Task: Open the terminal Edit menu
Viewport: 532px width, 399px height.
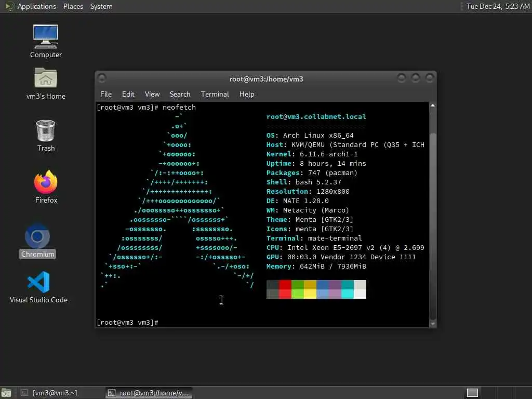Action: pos(128,95)
